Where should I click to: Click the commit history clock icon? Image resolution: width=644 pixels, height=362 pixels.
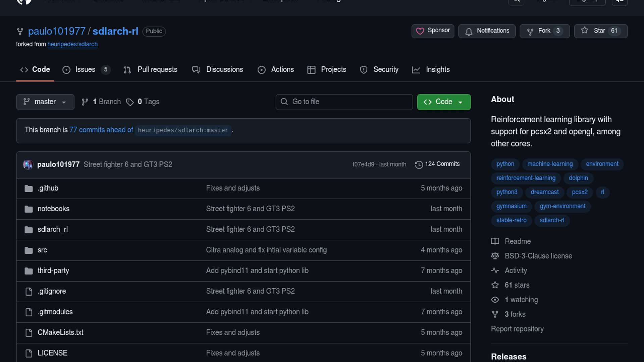[x=419, y=165]
